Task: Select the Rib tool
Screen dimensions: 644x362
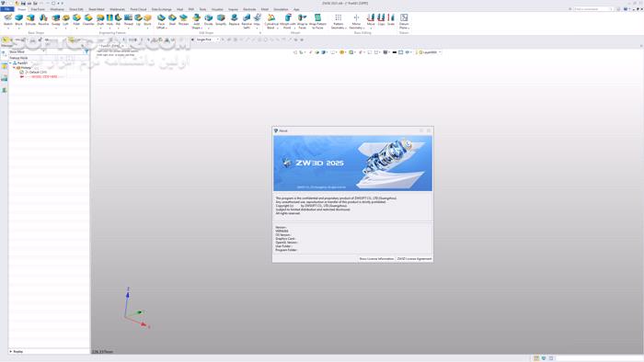Action: click(x=119, y=19)
